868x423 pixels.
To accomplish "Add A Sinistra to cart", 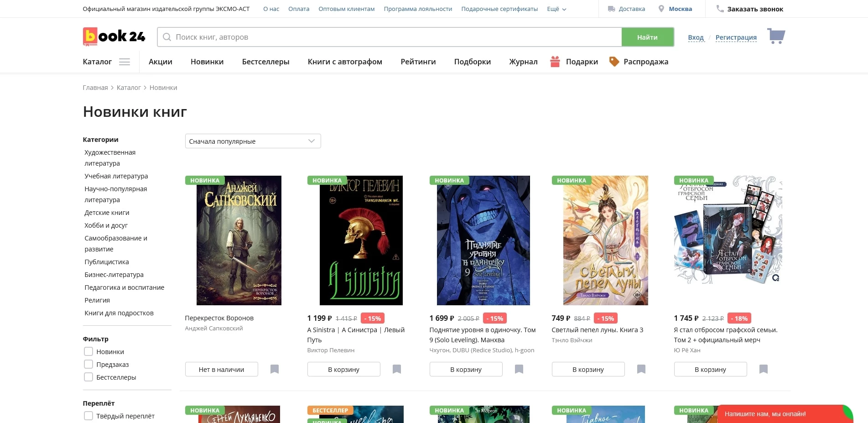I will (343, 370).
